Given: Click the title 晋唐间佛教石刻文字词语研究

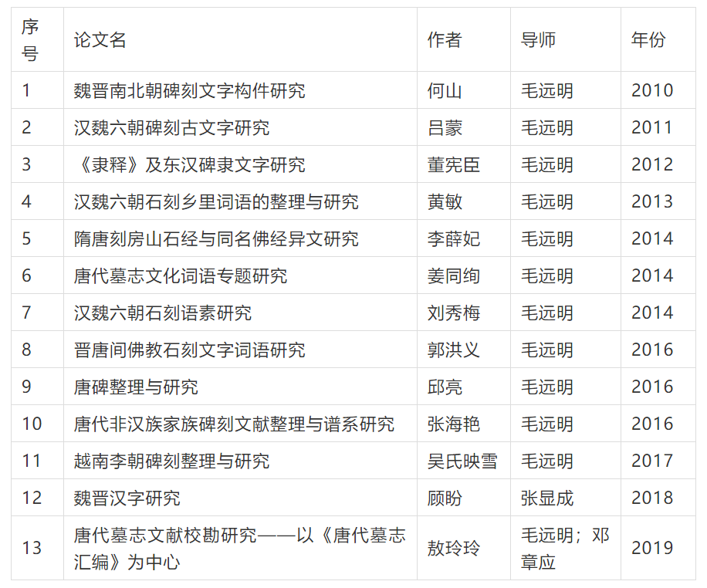Looking at the screenshot, I should click(x=189, y=350).
